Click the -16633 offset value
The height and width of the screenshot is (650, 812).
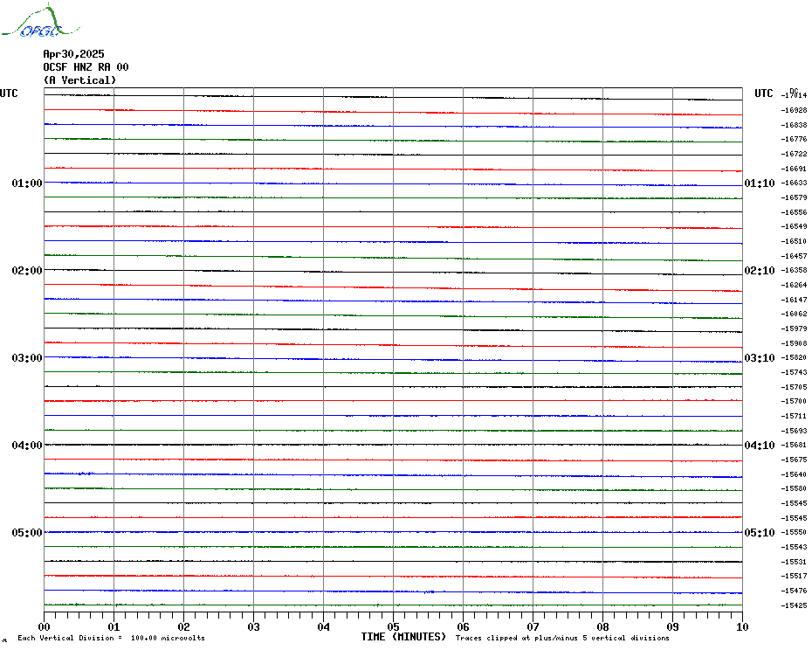[x=794, y=183]
